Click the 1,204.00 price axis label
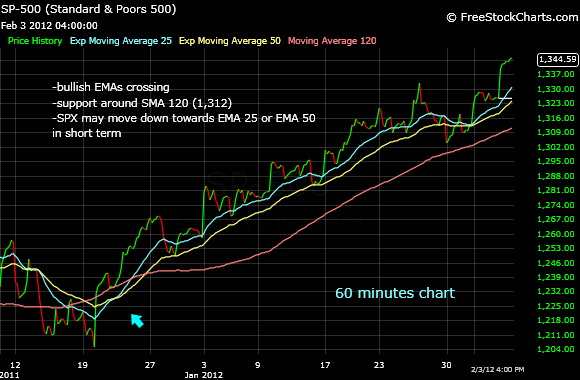580x380 pixels. click(556, 349)
